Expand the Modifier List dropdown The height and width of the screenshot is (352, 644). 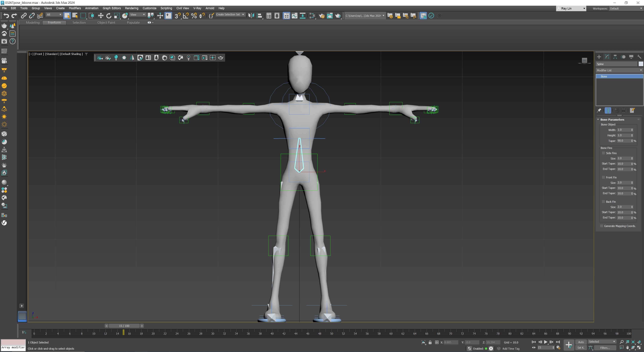tap(619, 70)
